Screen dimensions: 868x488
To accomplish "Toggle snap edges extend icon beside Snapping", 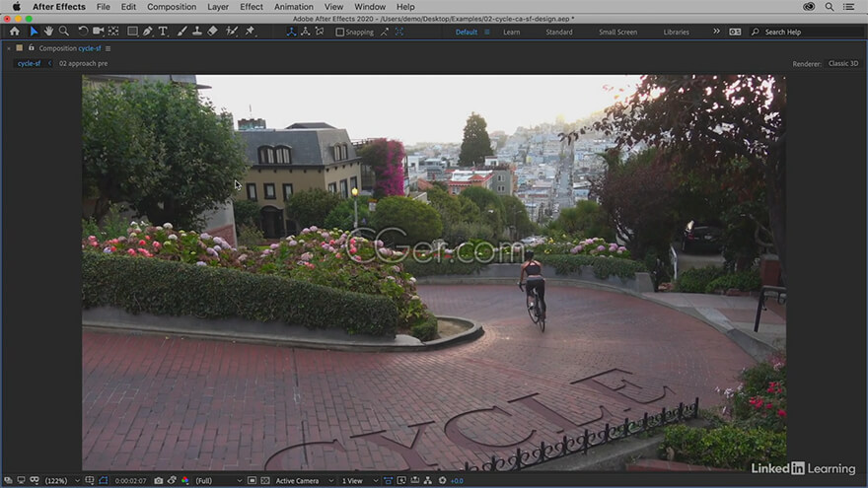I will pos(385,33).
